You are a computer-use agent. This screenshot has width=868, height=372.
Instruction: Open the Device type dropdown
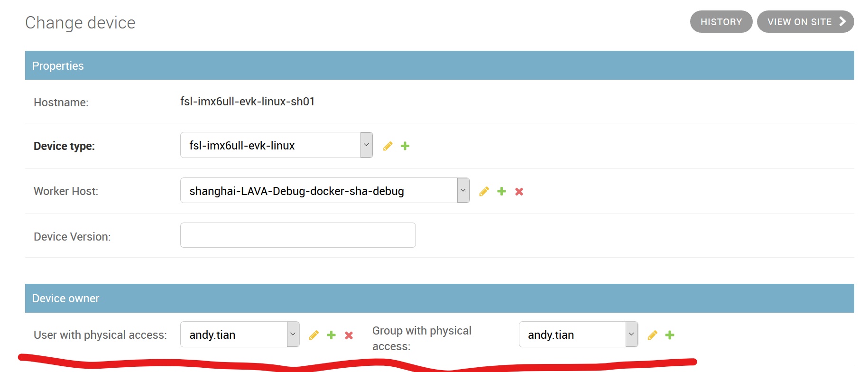[277, 145]
